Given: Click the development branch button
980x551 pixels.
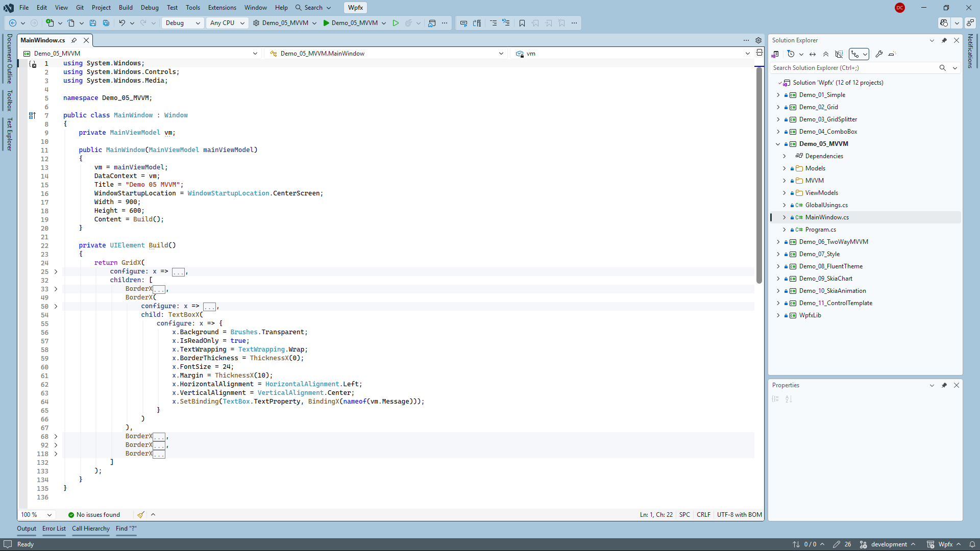Looking at the screenshot, I should click(888, 544).
